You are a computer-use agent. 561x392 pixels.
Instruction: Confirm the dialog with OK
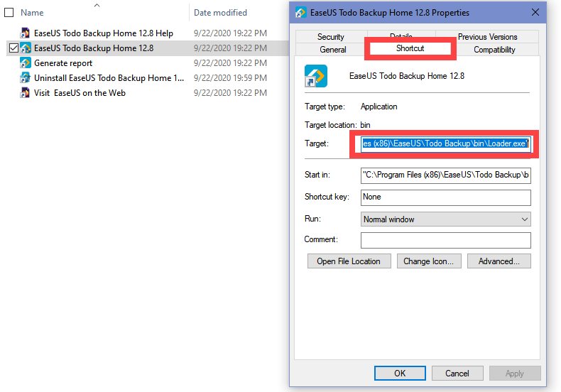[x=400, y=374]
